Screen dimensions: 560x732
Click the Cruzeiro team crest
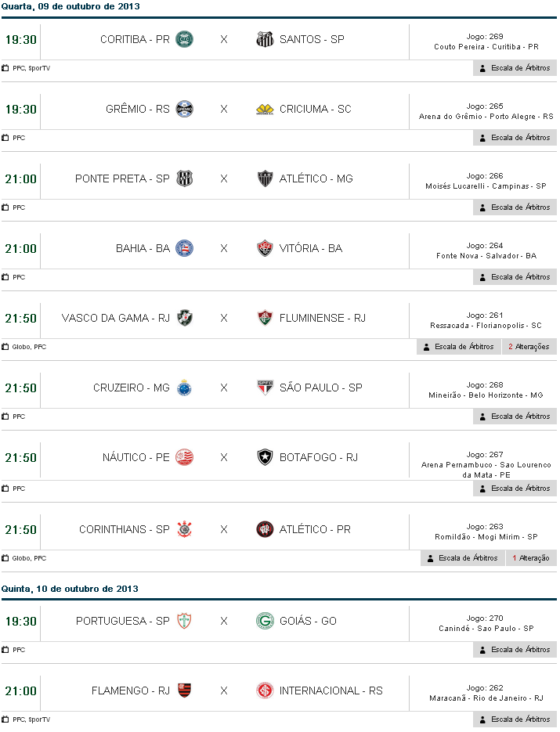coord(185,388)
